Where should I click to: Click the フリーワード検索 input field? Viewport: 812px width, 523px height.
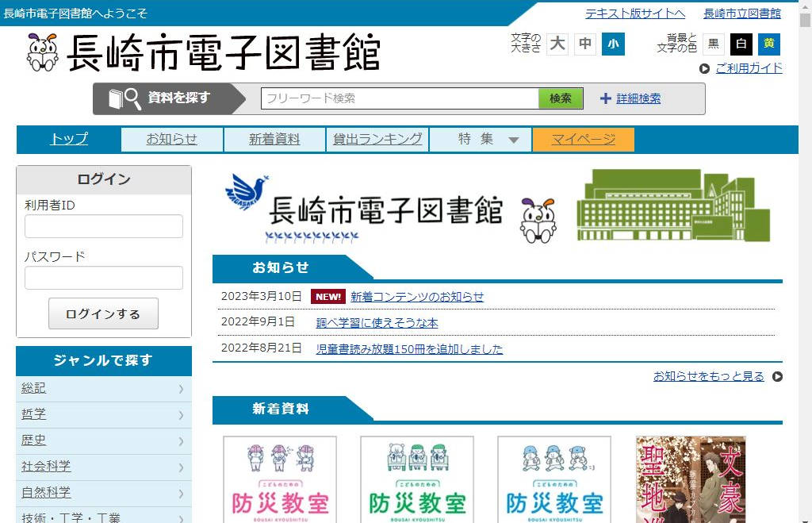[x=400, y=98]
